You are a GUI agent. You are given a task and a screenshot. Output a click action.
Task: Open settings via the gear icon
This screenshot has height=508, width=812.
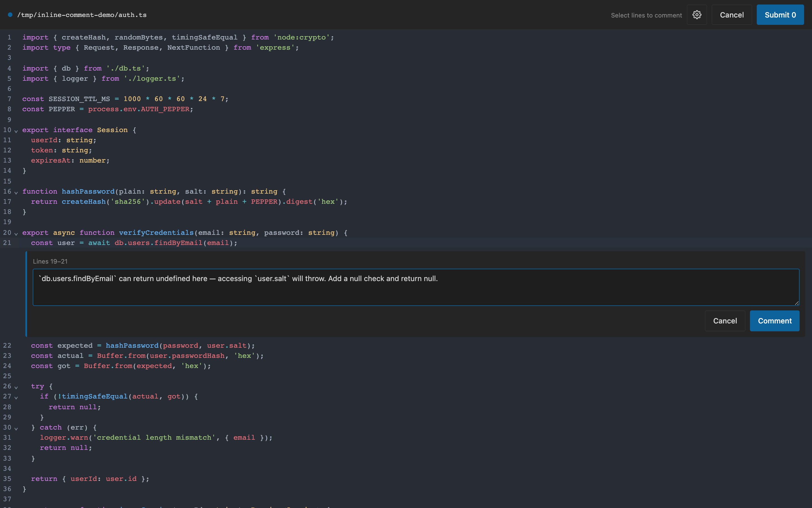click(697, 15)
